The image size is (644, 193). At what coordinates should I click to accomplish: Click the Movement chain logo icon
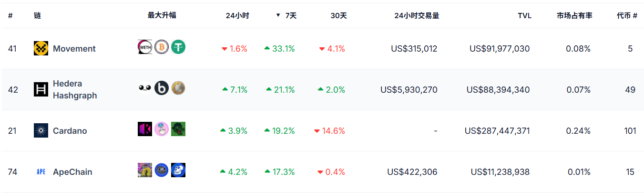point(41,48)
